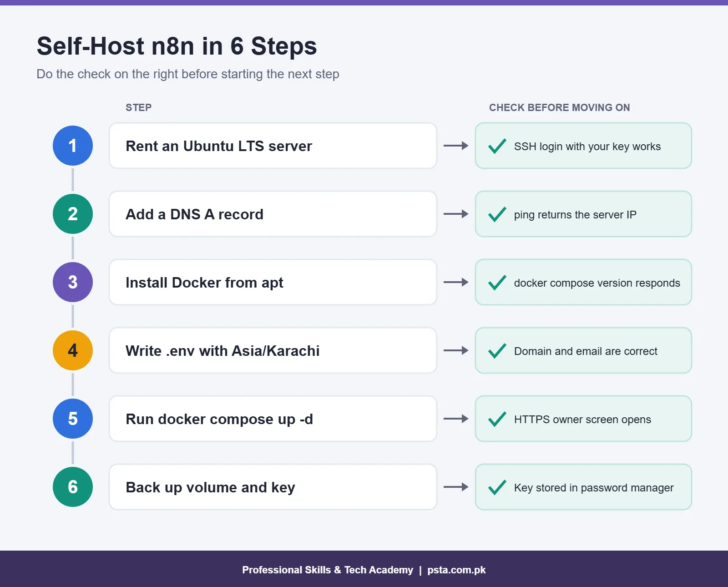The image size is (728, 587).
Task: Click the purple step 3 circle
Action: 73,282
